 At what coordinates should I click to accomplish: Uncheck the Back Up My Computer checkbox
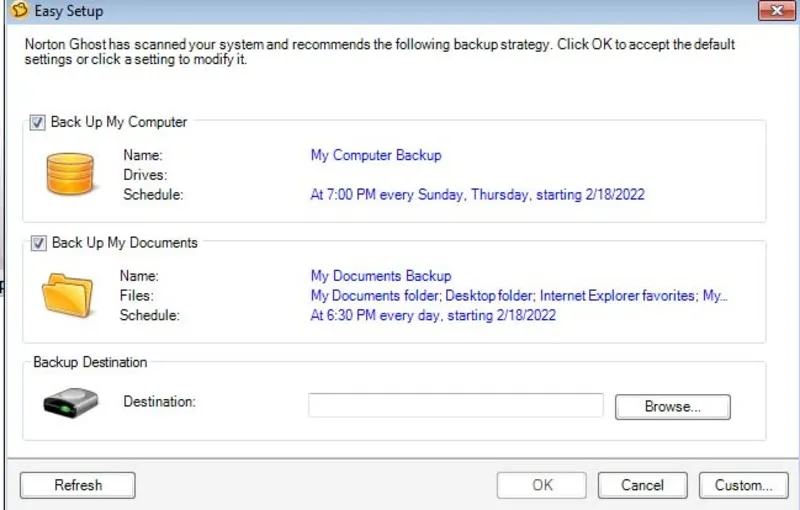(x=38, y=123)
